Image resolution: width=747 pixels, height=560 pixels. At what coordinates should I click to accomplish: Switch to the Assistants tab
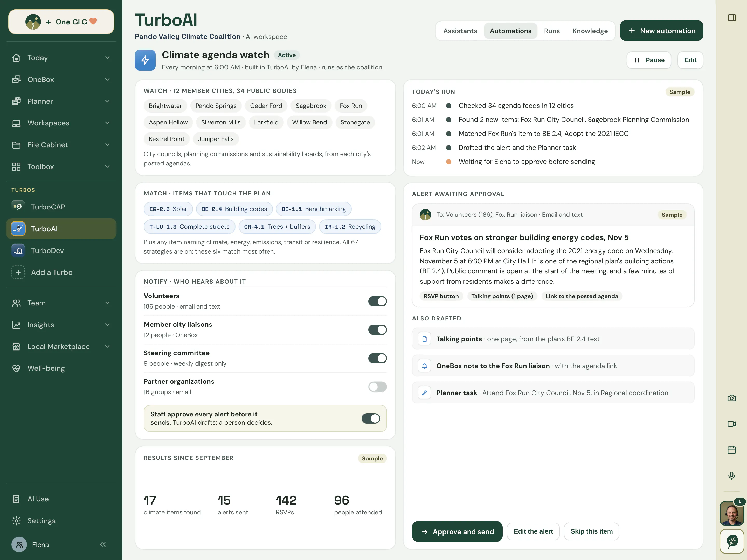[460, 31]
